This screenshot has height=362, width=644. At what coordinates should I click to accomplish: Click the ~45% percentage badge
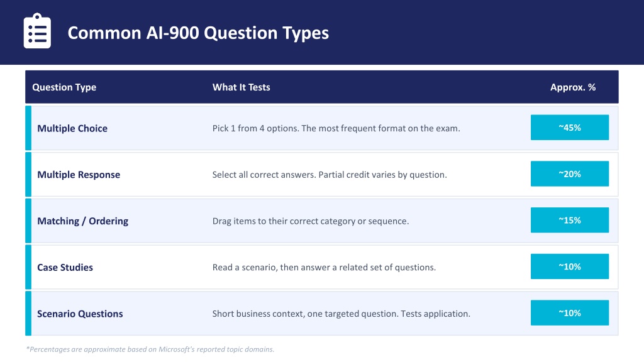570,128
